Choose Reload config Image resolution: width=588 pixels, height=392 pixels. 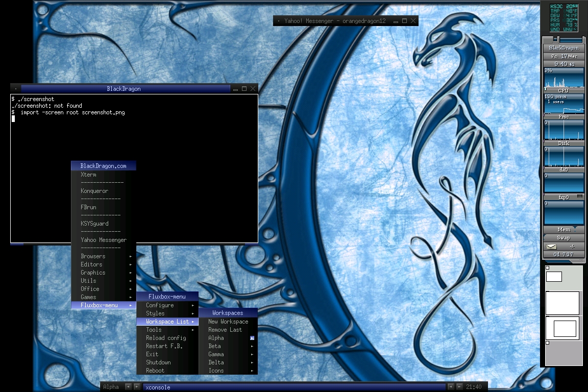coord(167,338)
